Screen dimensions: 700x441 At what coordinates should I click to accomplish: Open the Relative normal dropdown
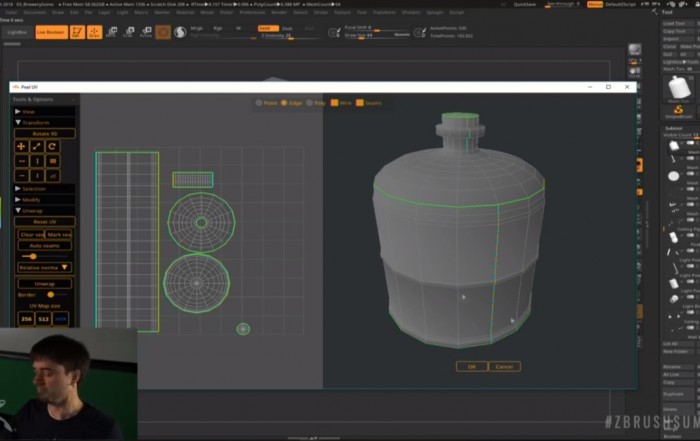tap(45, 267)
